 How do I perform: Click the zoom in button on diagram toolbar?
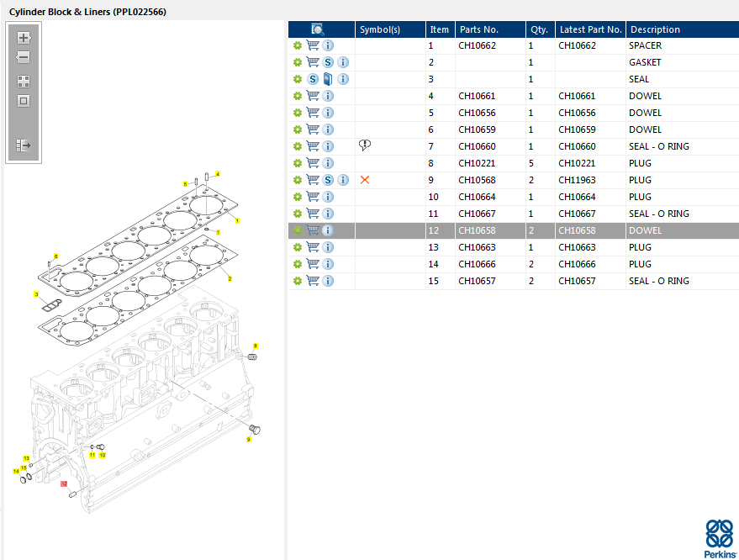(24, 38)
